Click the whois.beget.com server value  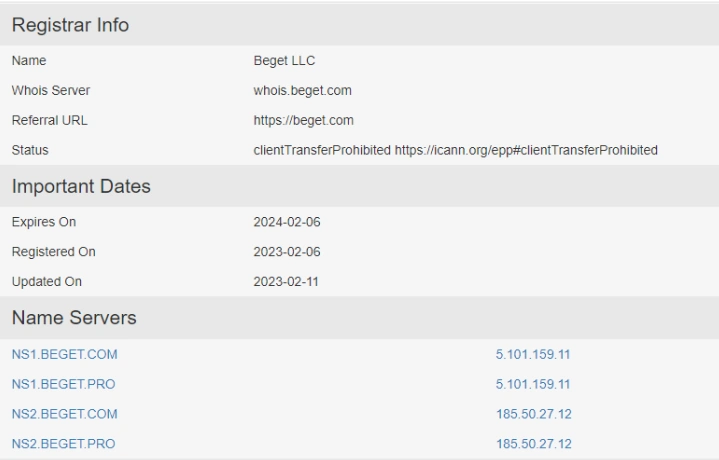303,90
